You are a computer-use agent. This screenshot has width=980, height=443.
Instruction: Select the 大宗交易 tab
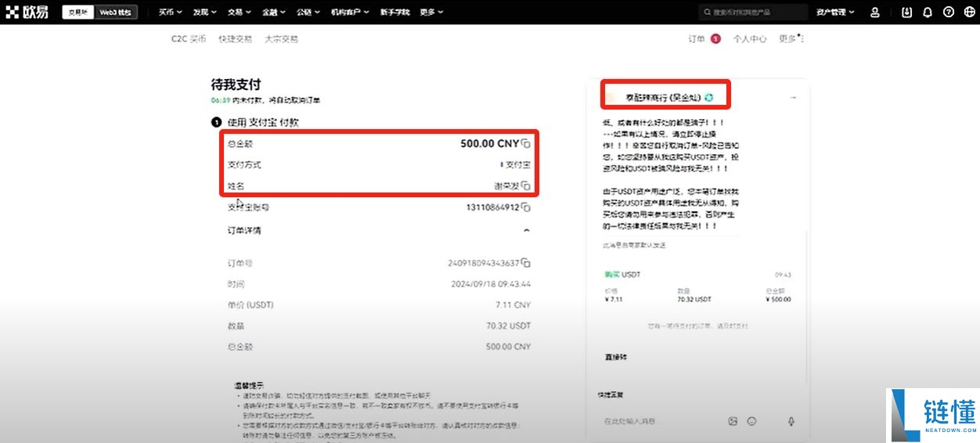281,38
